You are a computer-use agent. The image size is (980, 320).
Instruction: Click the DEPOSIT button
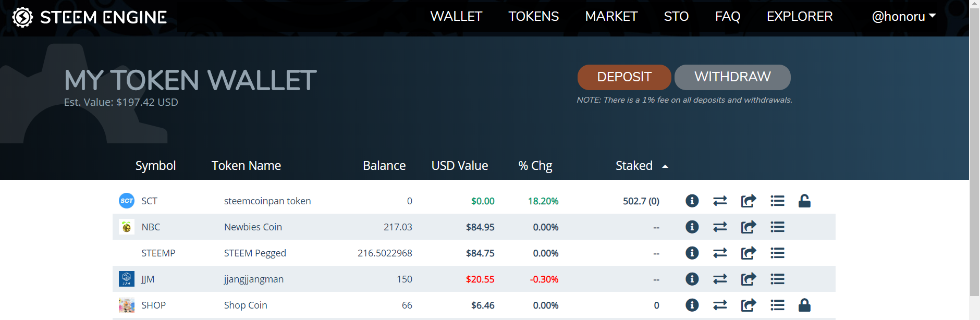tap(624, 77)
